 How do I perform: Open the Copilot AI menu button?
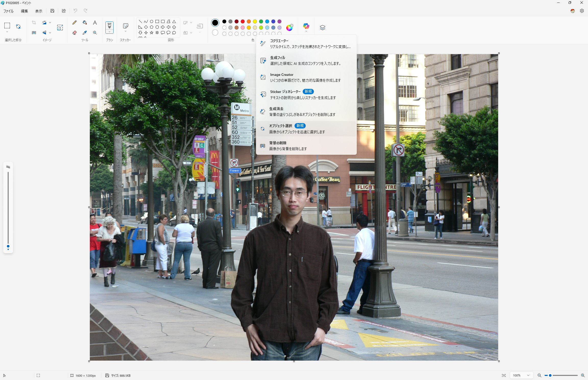click(306, 26)
